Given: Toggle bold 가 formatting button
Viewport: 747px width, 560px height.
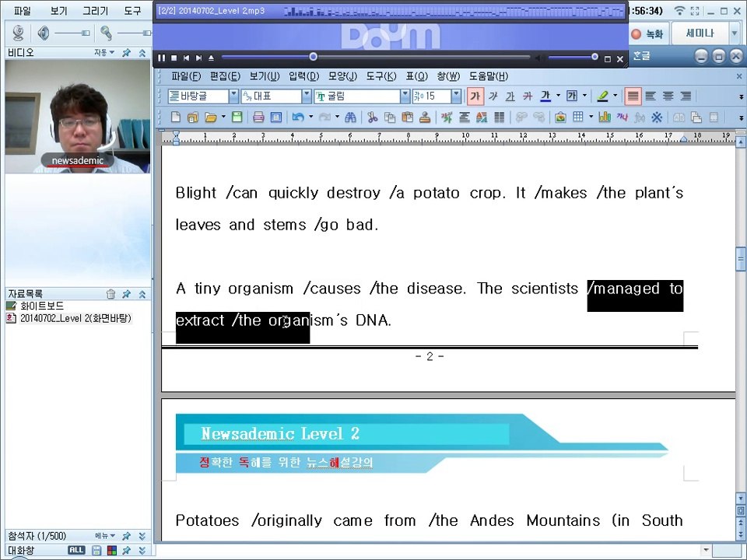Looking at the screenshot, I should coord(475,96).
